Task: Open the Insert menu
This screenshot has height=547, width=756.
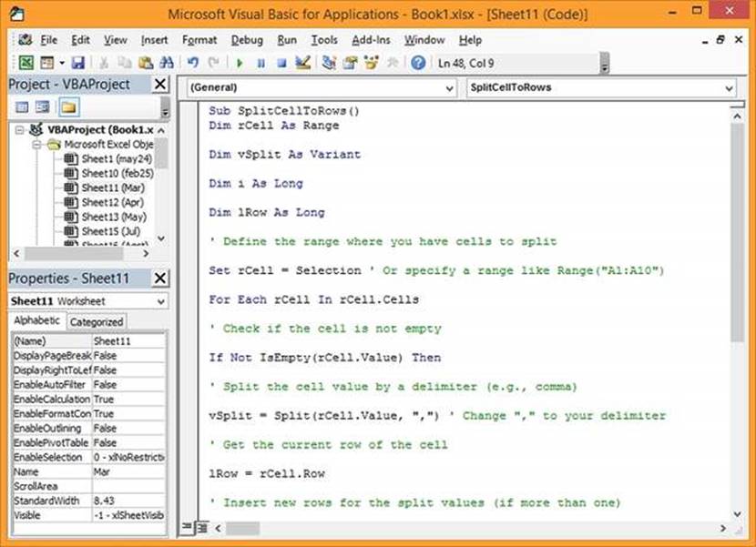Action: (x=154, y=40)
